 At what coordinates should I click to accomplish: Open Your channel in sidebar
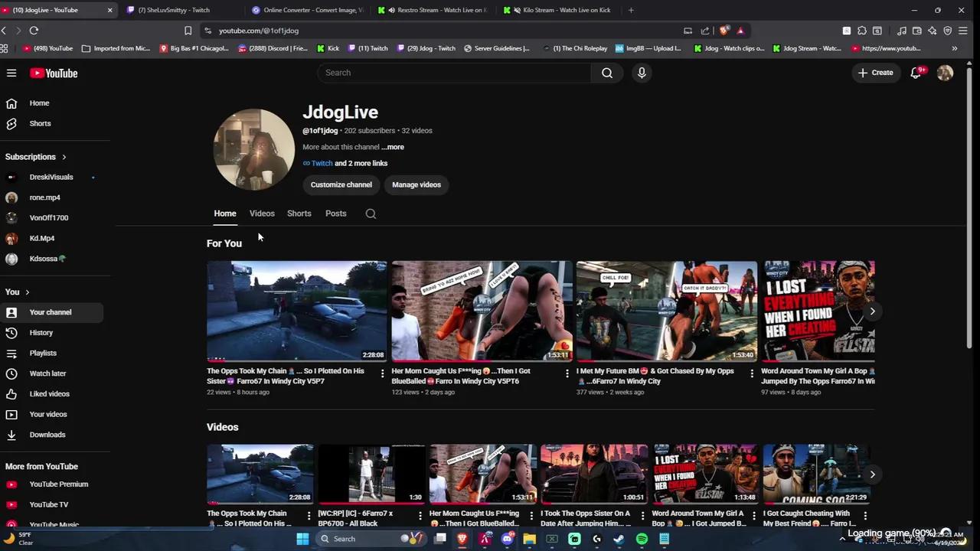pos(51,312)
